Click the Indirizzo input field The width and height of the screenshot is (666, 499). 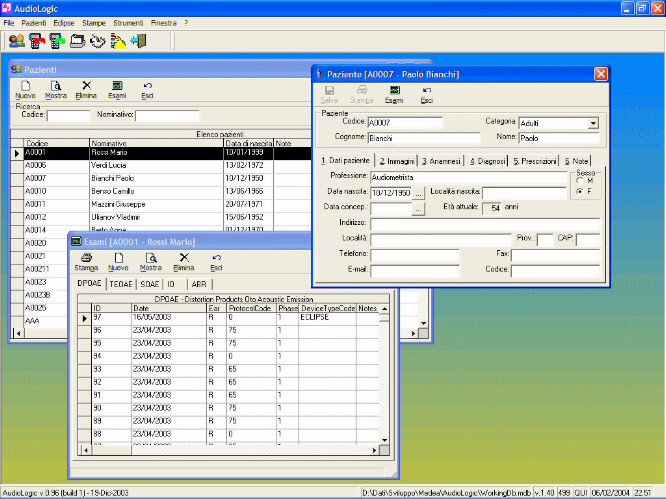click(485, 224)
